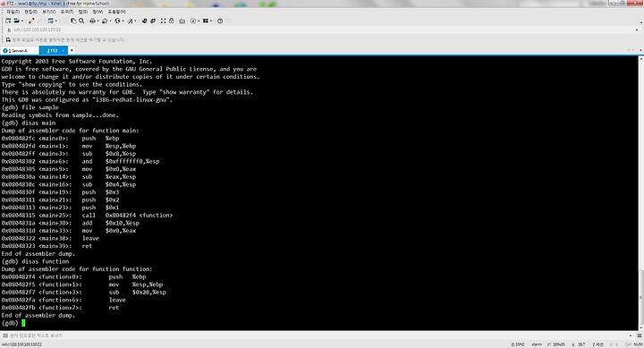This screenshot has width=644, height=348.
Task: Expand the Encoding globe dropdown arrow
Action: [x=123, y=21]
